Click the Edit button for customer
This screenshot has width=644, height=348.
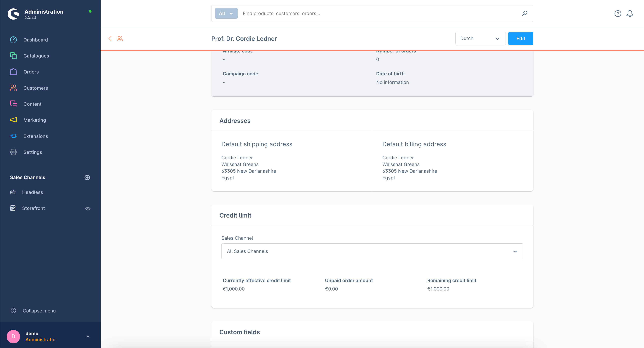pos(521,39)
